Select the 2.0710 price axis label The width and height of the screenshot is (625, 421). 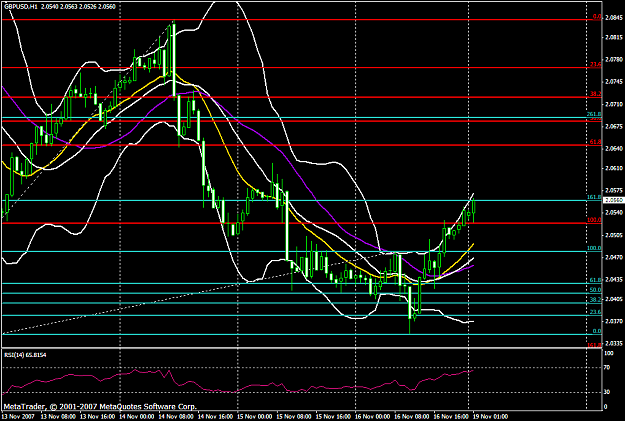[x=614, y=104]
